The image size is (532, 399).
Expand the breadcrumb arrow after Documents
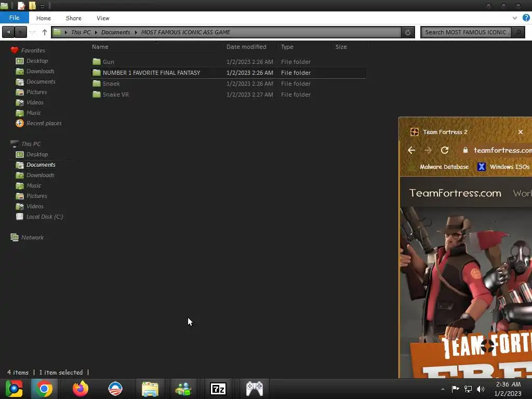pos(136,32)
